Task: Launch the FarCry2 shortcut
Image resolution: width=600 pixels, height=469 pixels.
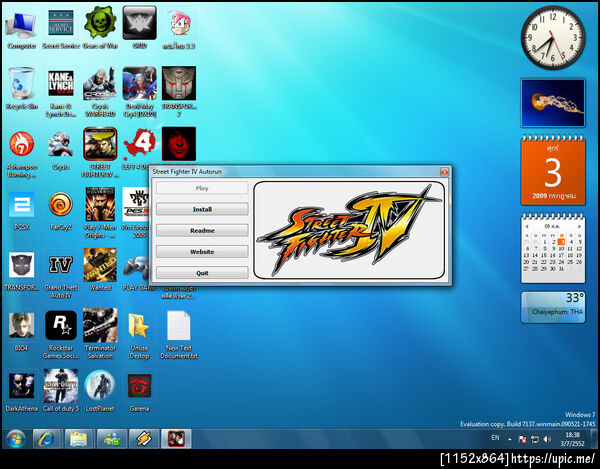Action: point(61,210)
